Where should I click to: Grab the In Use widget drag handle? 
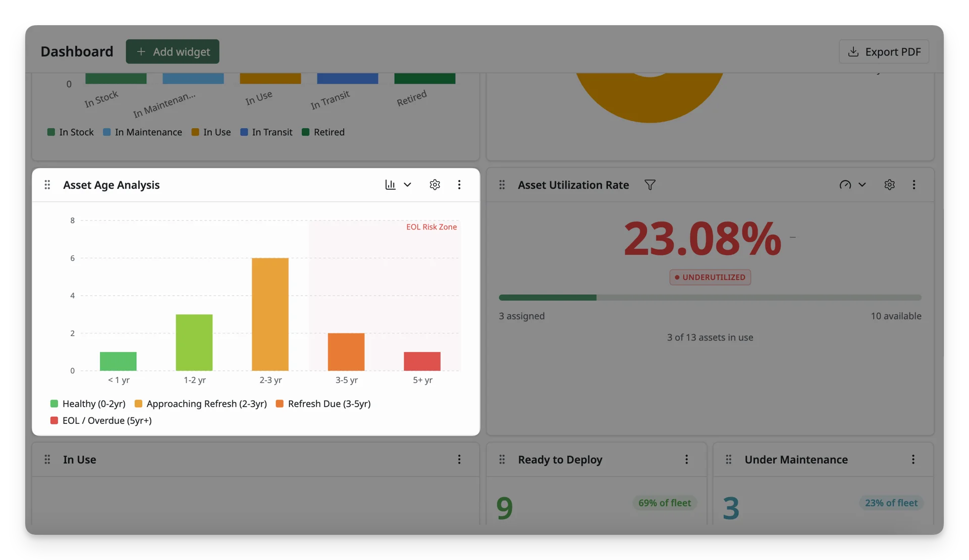pos(47,459)
